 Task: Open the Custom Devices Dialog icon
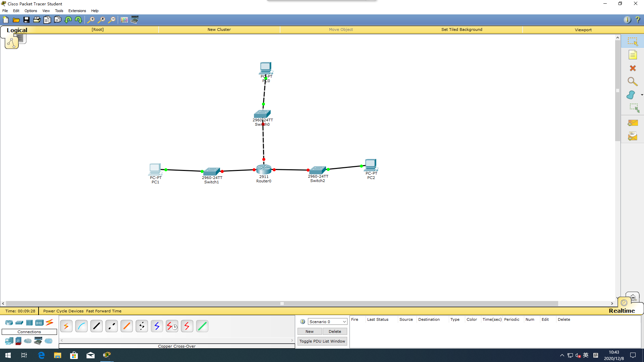click(135, 20)
